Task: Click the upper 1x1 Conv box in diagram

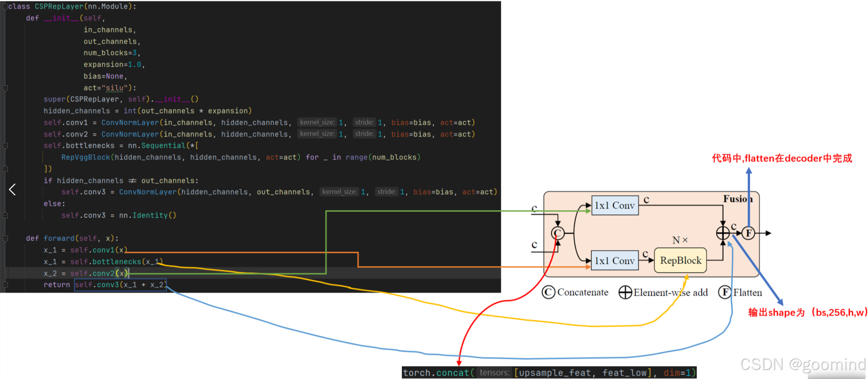Action: 615,205
